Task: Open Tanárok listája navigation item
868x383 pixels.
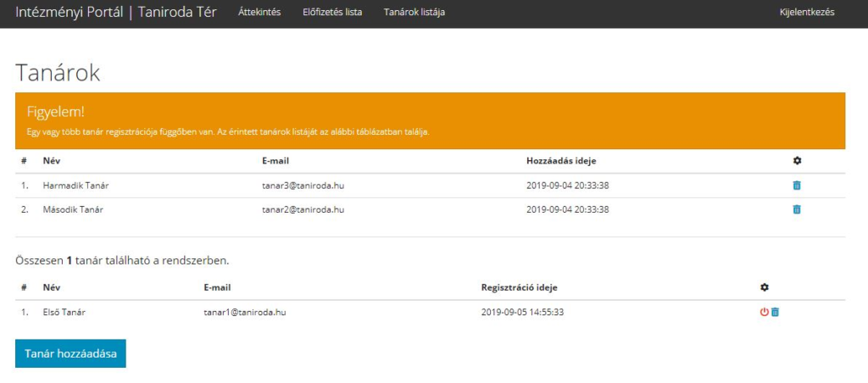Action: 414,13
